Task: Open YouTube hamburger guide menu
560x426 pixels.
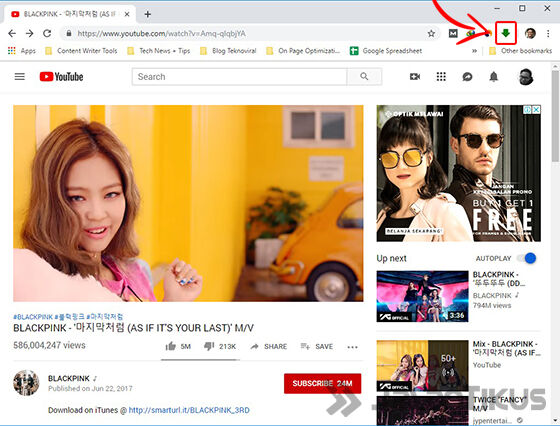Action: [x=20, y=76]
